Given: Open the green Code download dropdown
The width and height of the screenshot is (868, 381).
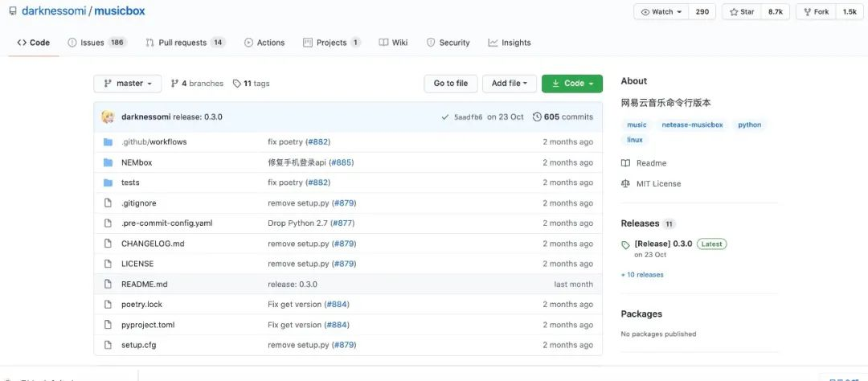Looking at the screenshot, I should [x=572, y=84].
